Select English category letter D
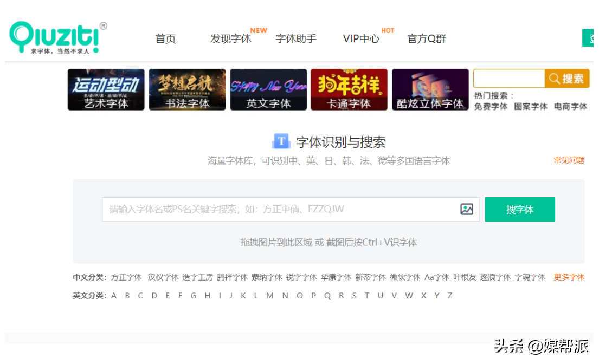 [x=154, y=296]
